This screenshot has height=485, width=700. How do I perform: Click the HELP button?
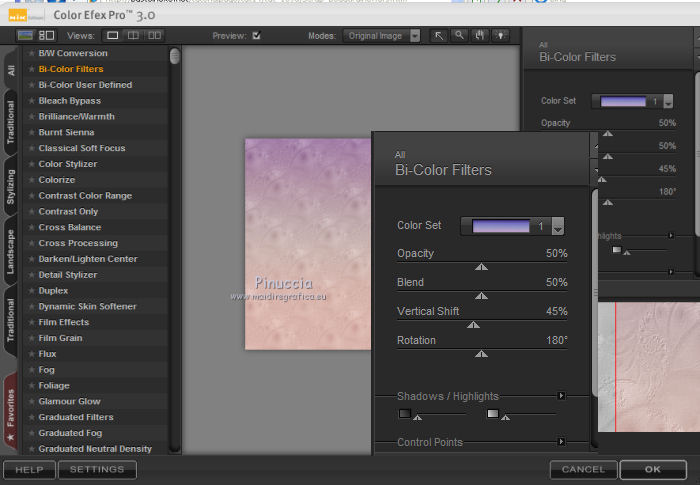click(x=29, y=470)
